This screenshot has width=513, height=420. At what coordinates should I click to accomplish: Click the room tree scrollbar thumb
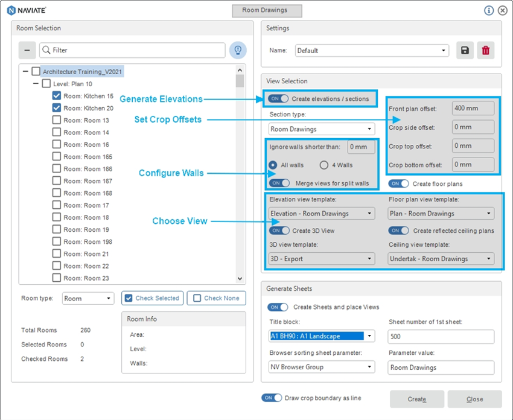coord(240,81)
